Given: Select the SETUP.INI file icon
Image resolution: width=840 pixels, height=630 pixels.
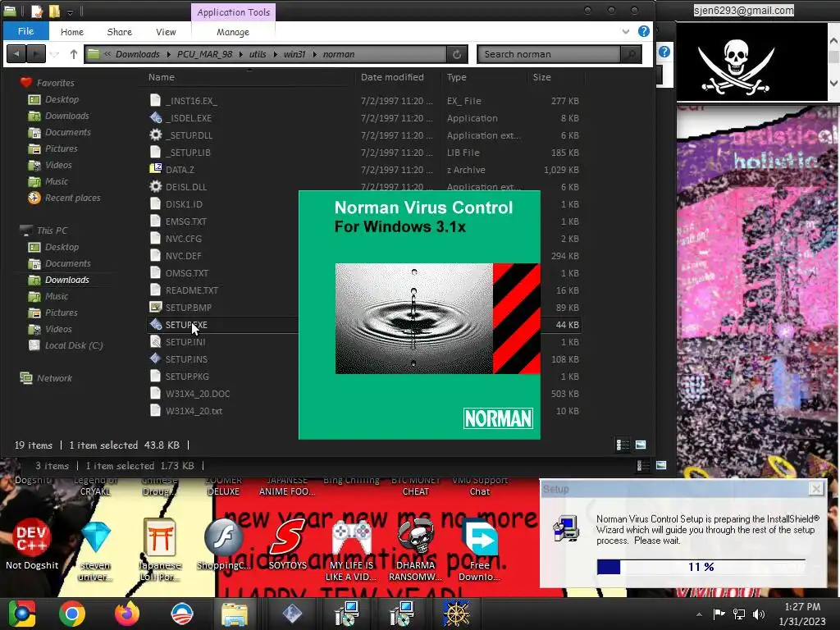Looking at the screenshot, I should [155, 342].
